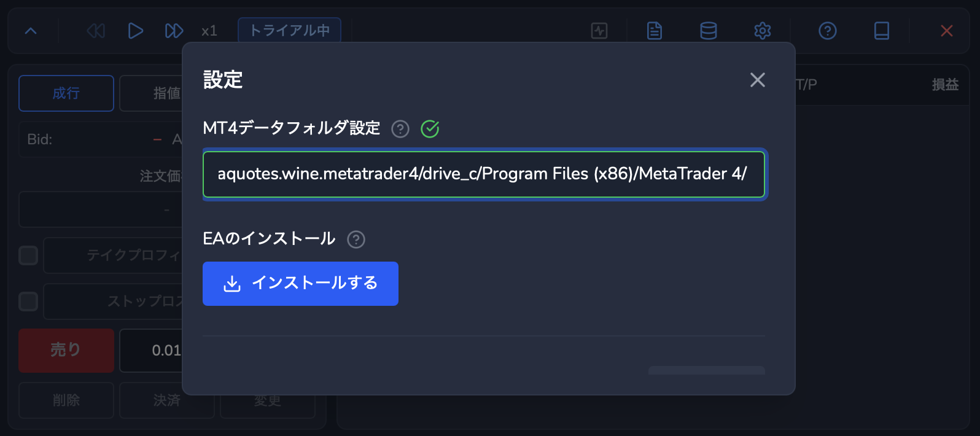
Task: Select the 指値 limit order tab
Action: [x=151, y=93]
